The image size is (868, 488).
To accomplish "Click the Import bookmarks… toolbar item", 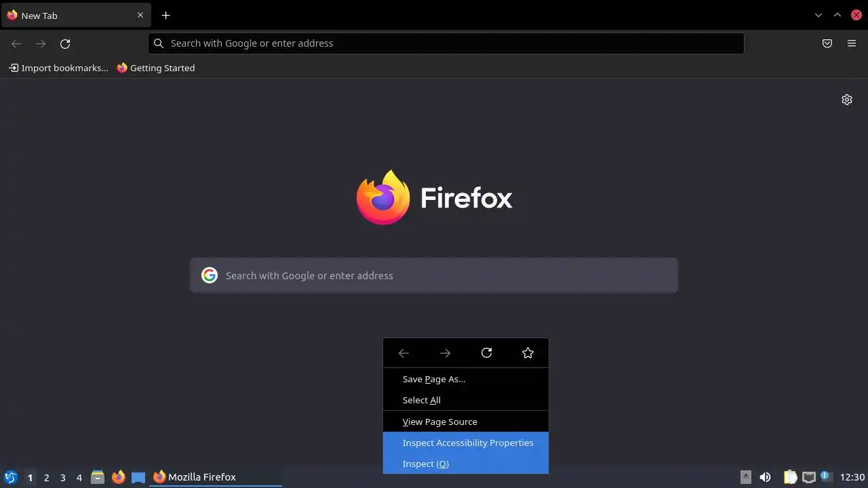I will click(x=58, y=68).
